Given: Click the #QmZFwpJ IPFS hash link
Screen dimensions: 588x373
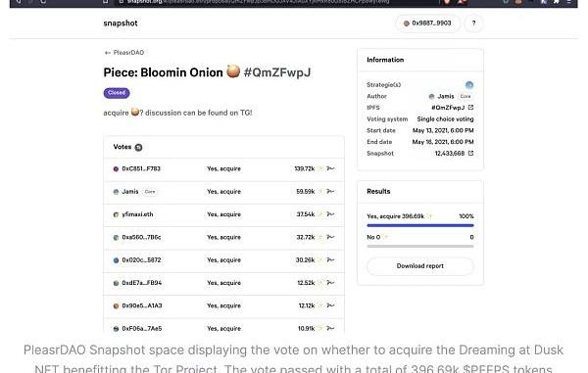Looking at the screenshot, I should click(x=448, y=108).
